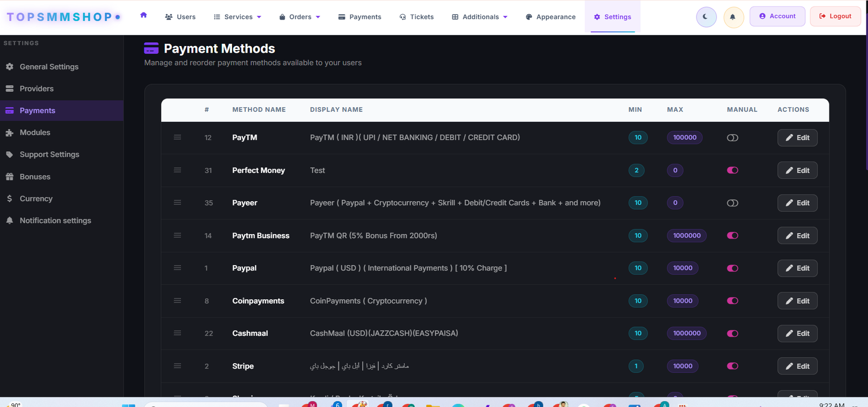This screenshot has width=868, height=407.
Task: Toggle the manual switch for PayTM
Action: [732, 138]
